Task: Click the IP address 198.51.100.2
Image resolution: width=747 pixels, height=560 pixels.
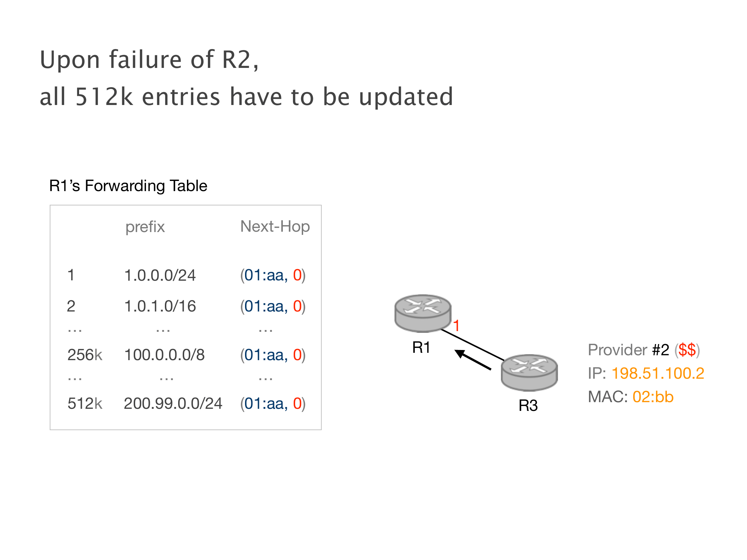Action: [657, 373]
